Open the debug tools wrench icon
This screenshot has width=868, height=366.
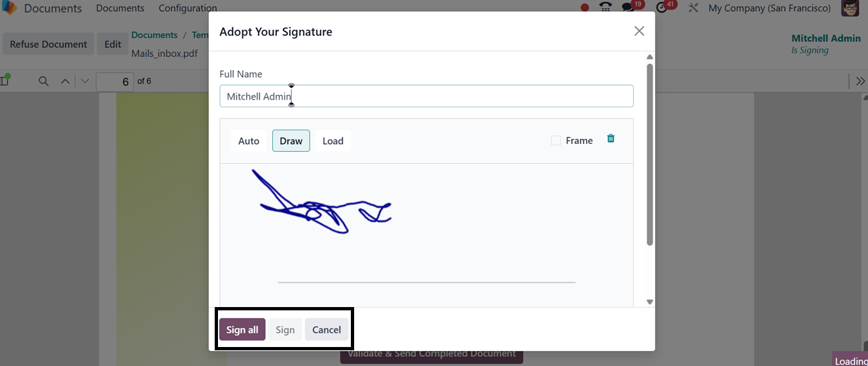click(x=693, y=8)
